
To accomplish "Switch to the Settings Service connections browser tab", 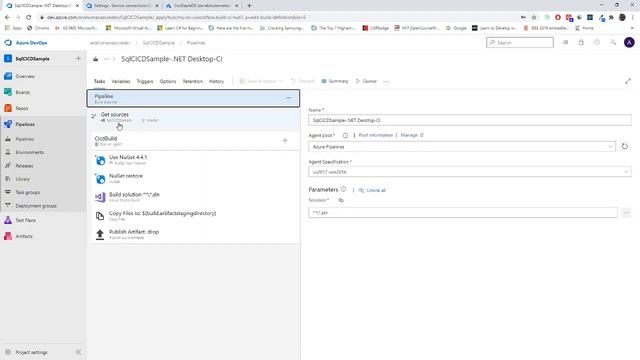I will tap(122, 6).
